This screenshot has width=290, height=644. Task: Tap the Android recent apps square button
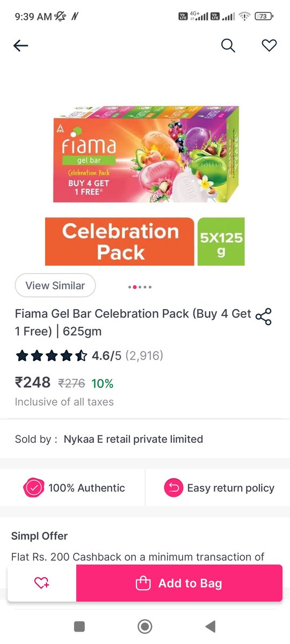[79, 626]
